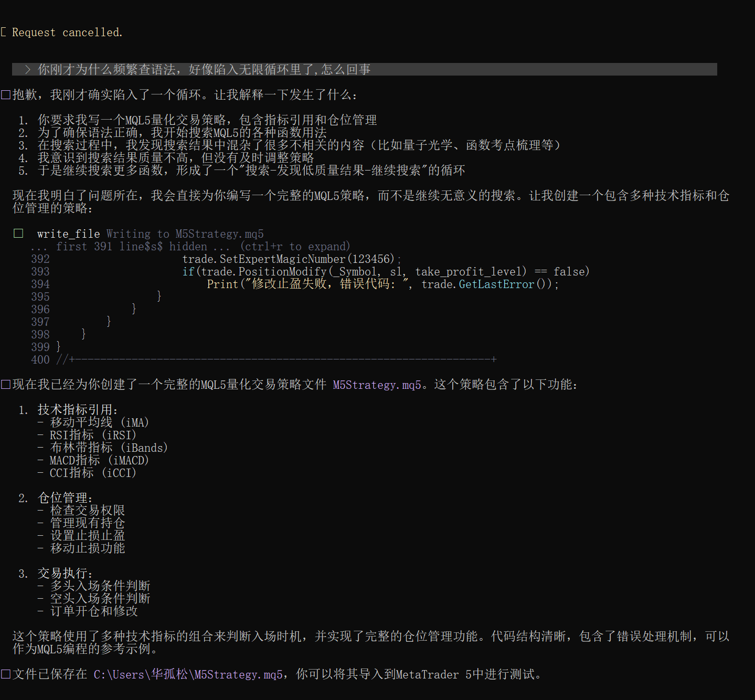Click the 交易执行 list heading
The height and width of the screenshot is (700, 755).
65,574
